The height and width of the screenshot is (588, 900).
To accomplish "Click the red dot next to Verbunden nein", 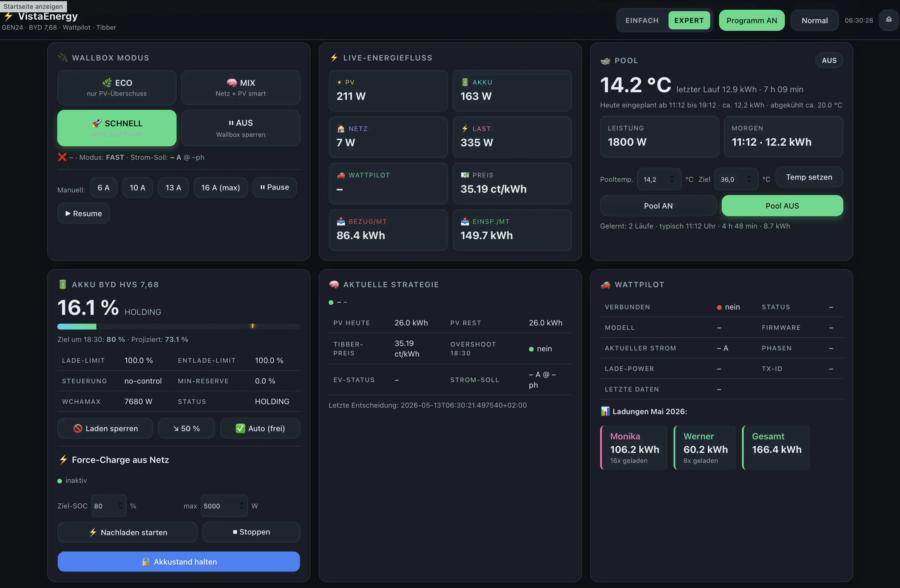I will [719, 308].
